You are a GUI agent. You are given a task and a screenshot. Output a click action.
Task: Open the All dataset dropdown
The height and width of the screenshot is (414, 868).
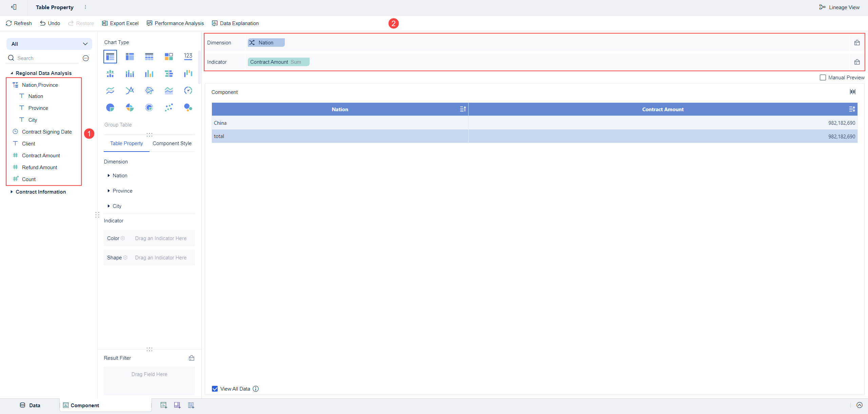pos(49,44)
